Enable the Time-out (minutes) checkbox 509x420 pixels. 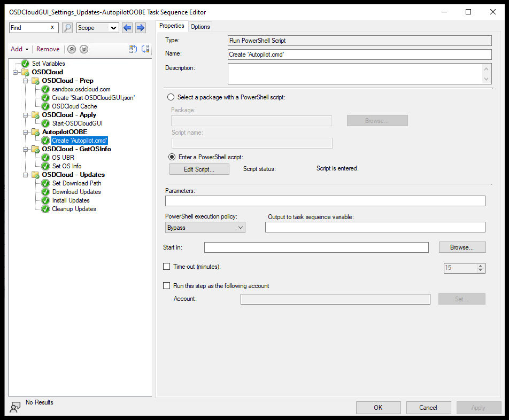pos(166,266)
